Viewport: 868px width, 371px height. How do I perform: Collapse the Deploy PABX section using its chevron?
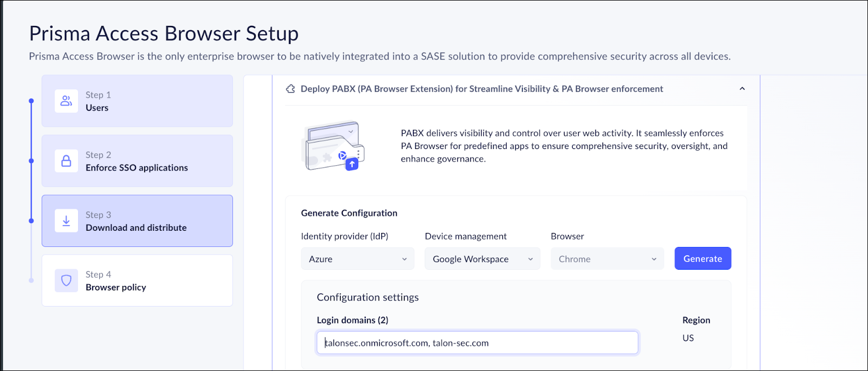[742, 88]
